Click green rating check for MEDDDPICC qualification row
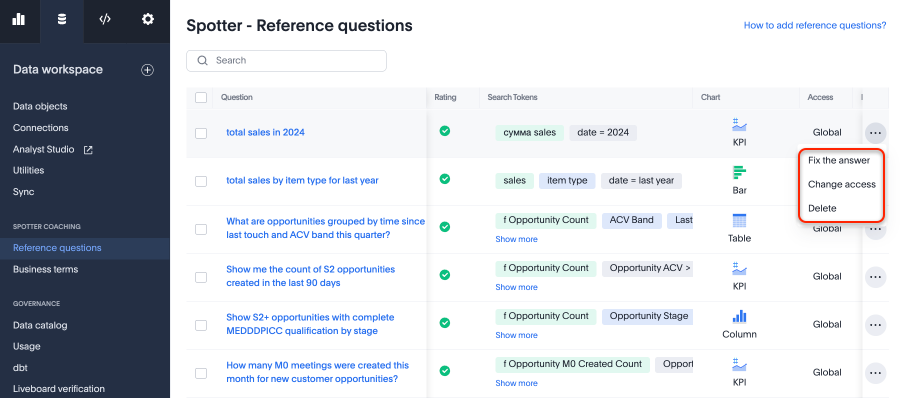The image size is (903, 398). pos(445,323)
